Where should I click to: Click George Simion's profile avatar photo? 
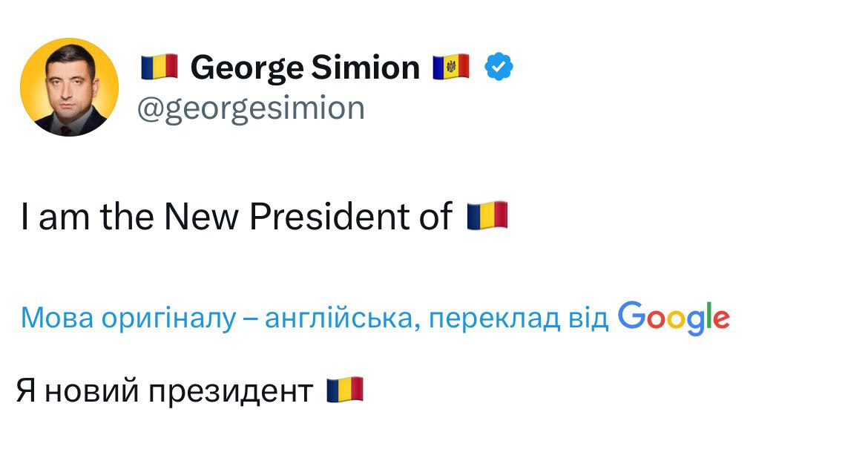[69, 87]
